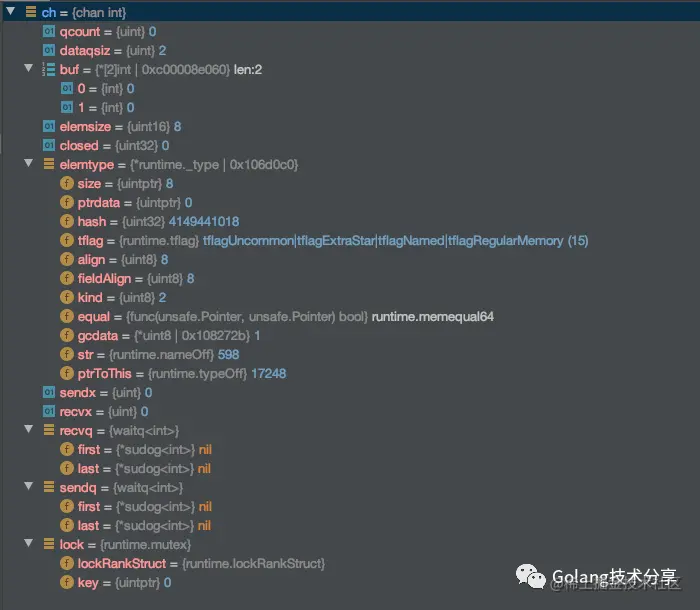700x610 pixels.
Task: Select the dataqsiz = {uint} 2 row
Action: tap(350, 50)
